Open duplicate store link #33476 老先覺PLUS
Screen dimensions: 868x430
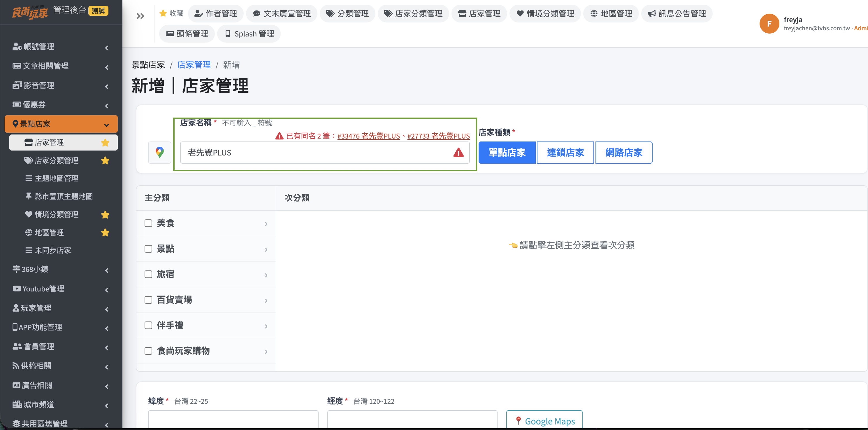[368, 136]
